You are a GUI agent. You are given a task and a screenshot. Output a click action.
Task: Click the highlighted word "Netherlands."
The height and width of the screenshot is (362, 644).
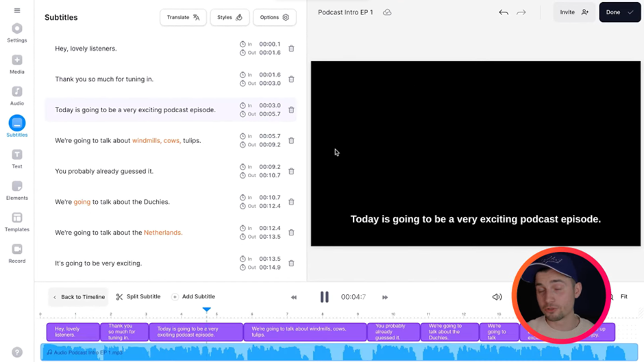(163, 232)
